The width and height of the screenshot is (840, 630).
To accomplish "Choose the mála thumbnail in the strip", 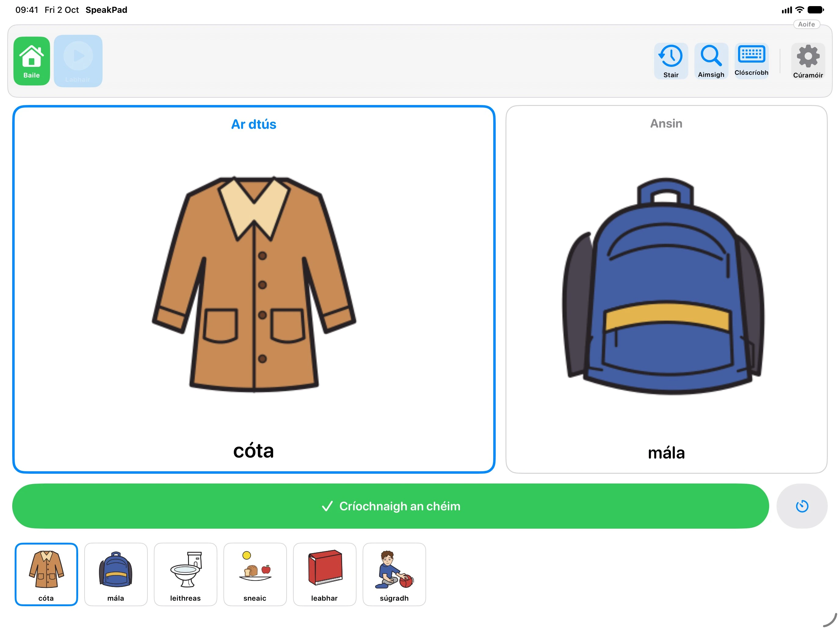I will (x=116, y=574).
